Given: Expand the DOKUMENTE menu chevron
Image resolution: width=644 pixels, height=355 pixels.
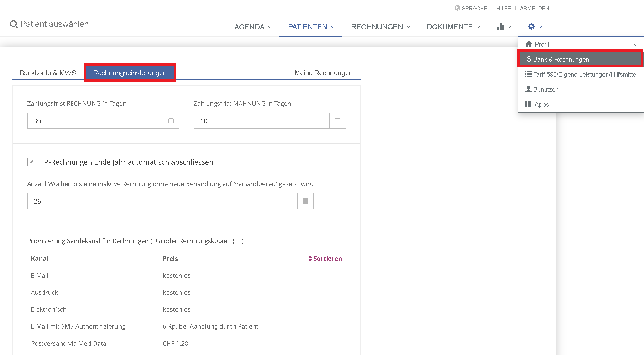Looking at the screenshot, I should [x=478, y=27].
